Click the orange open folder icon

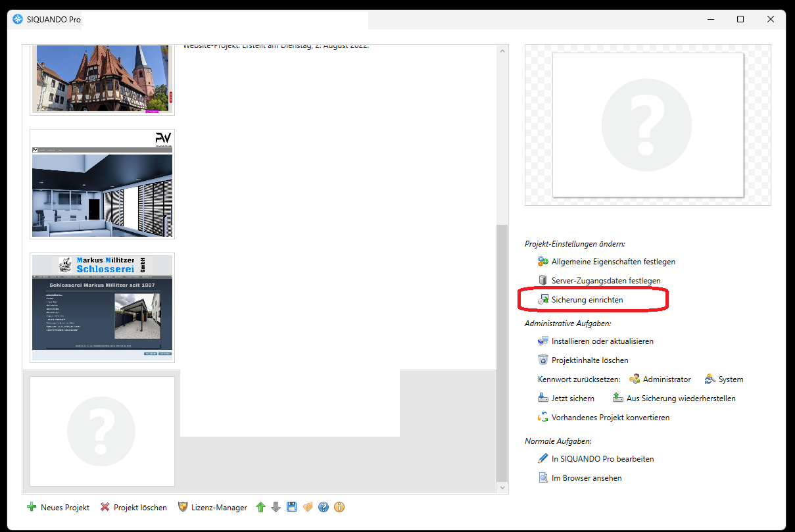click(x=308, y=507)
